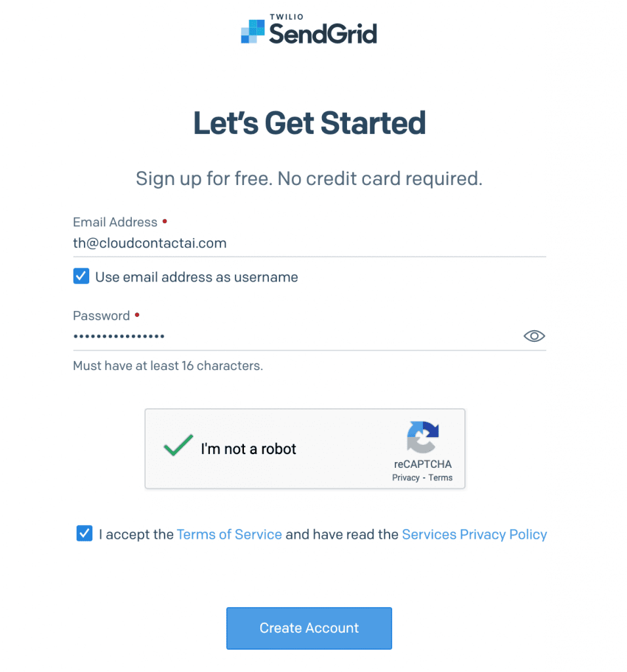
Task: Open the reCAPTCHA Terms link
Action: tap(440, 478)
